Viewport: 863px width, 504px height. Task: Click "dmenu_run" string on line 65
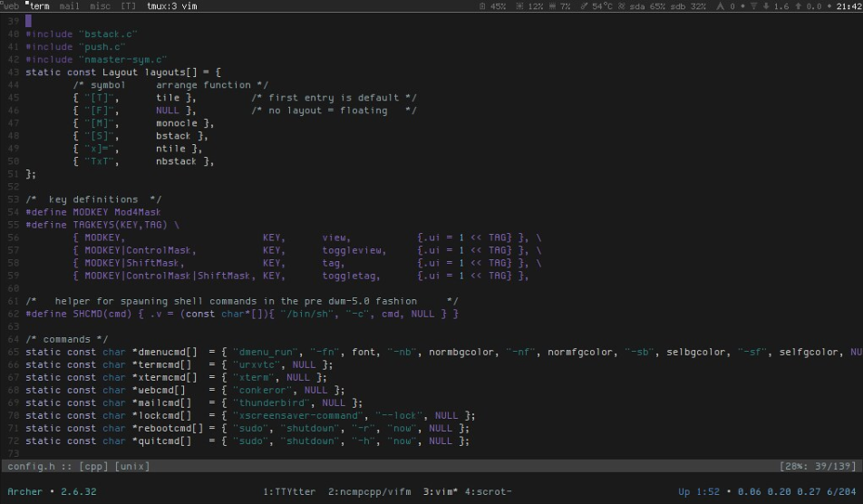265,352
